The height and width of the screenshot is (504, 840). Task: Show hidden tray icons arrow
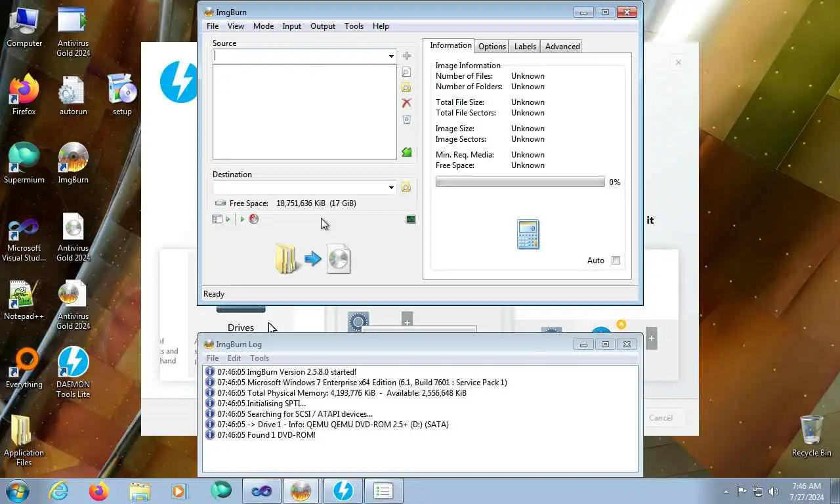[x=726, y=492]
